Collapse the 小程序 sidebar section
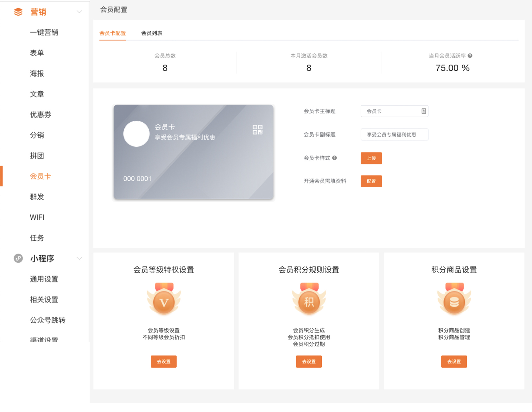 (x=79, y=258)
